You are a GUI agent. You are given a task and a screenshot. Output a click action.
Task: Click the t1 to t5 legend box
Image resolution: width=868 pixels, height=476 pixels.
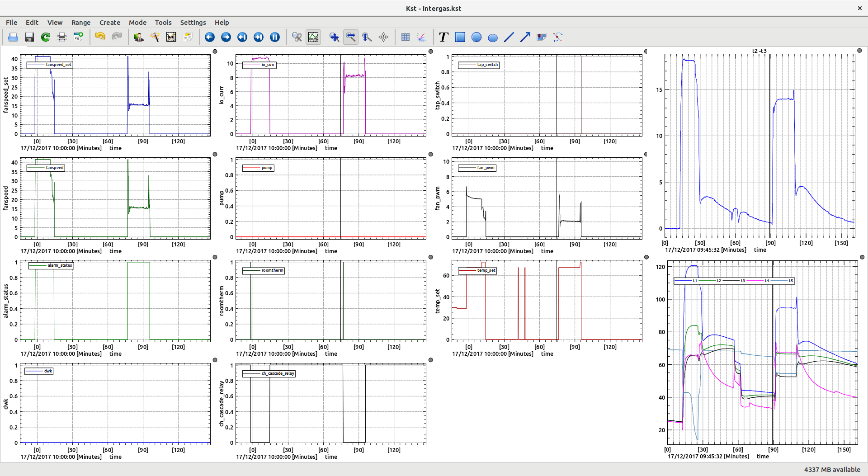pos(734,281)
